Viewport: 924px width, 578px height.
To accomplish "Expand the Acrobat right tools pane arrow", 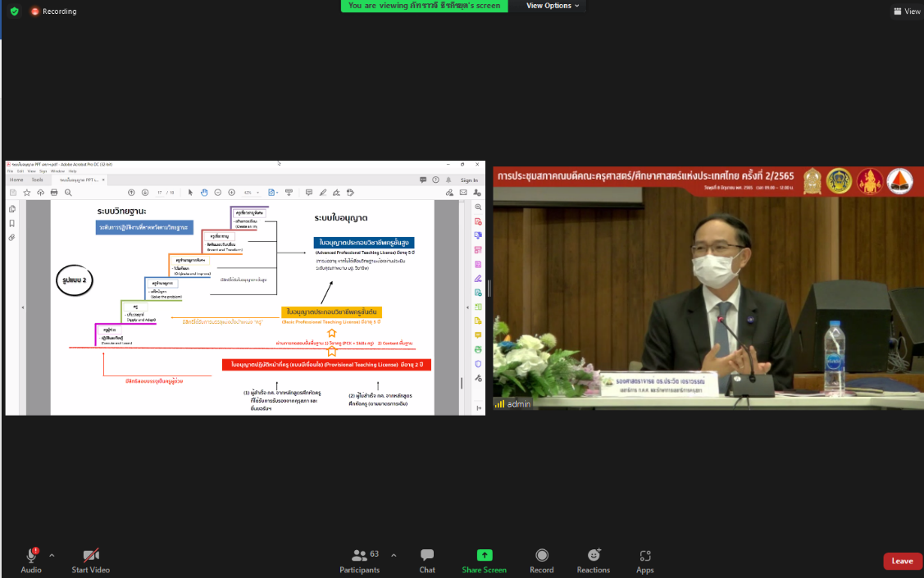I will pyautogui.click(x=467, y=307).
